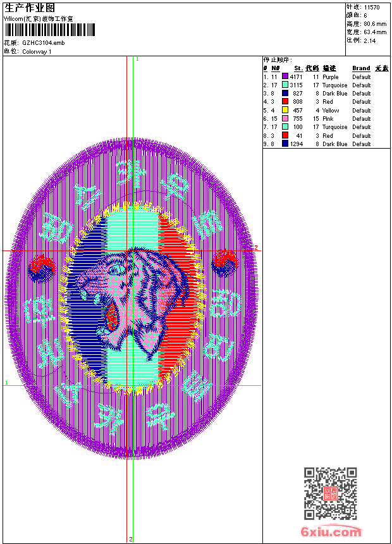392x544 pixels.
Task: Click the QR code image
Action: [331, 493]
